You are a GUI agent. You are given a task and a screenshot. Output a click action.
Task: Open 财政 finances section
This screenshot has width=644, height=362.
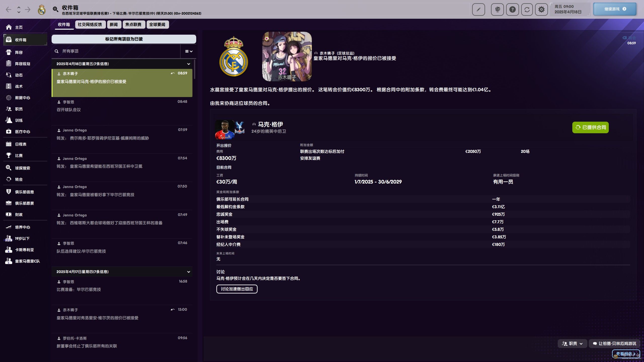25,214
